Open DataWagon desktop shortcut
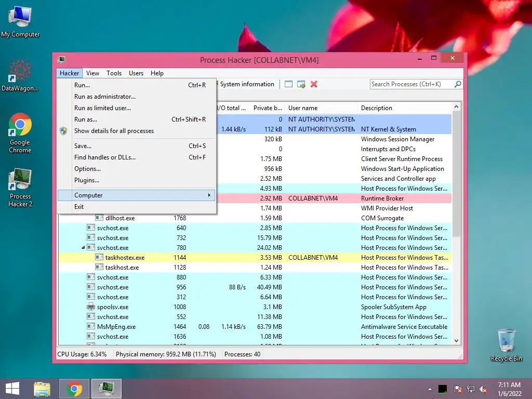Screen dimensions: 532x399 [20, 75]
